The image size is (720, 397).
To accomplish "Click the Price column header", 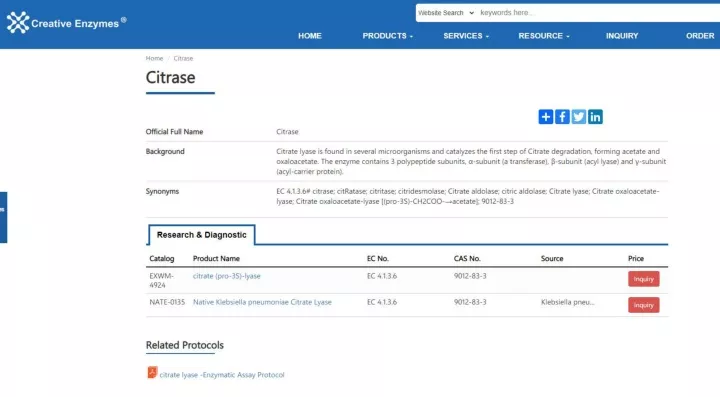I will point(636,259).
